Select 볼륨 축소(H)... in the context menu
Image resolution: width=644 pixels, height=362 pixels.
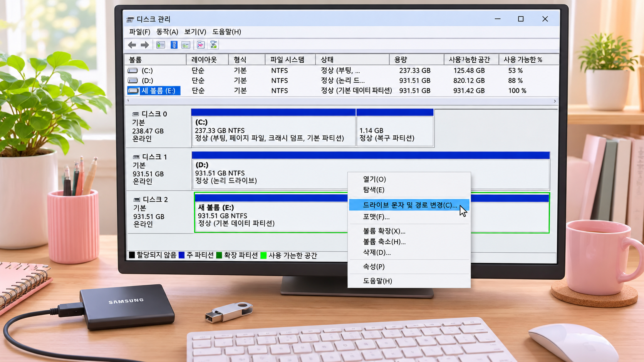[409, 242]
